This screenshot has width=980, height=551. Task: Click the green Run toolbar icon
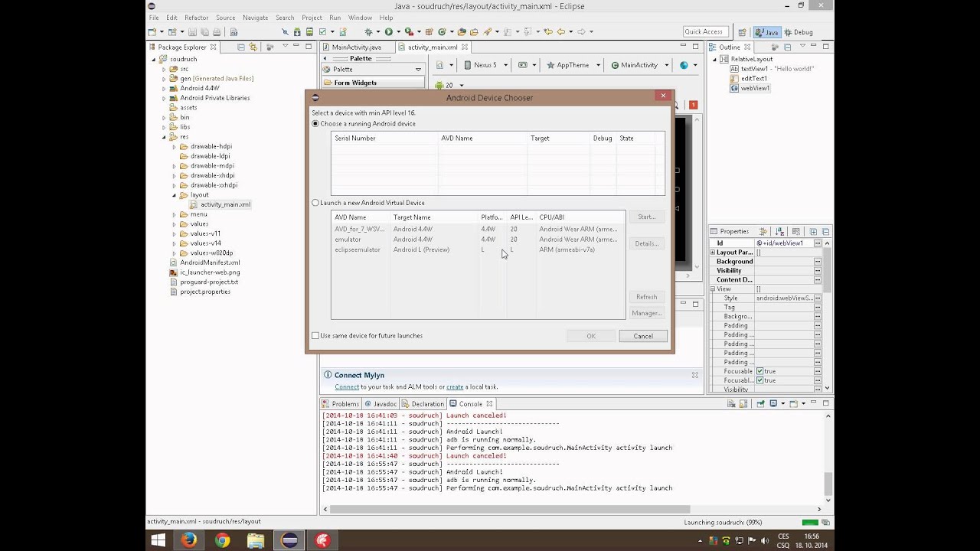[x=389, y=32]
